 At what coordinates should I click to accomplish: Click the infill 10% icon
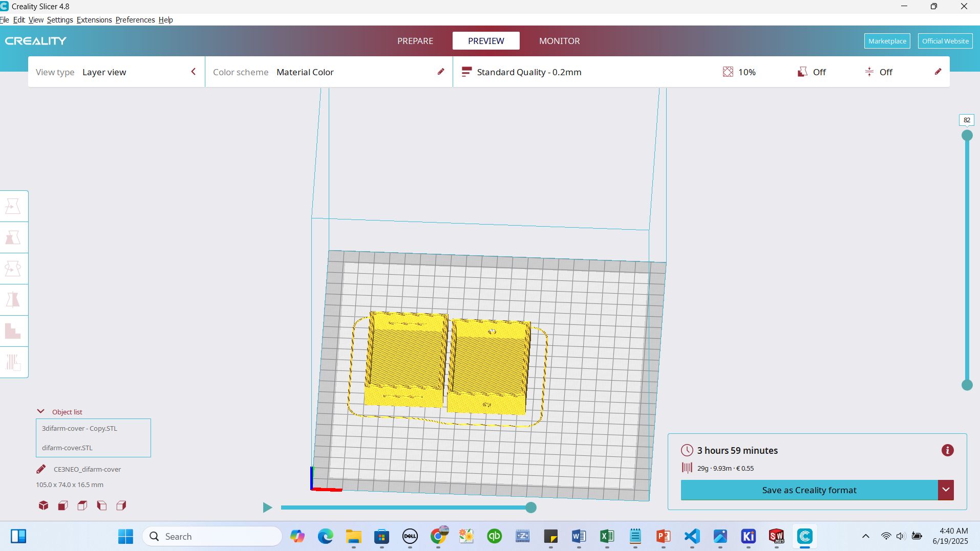pyautogui.click(x=728, y=72)
